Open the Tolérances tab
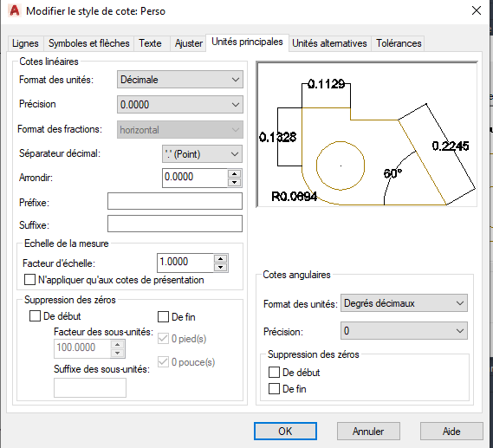The width and height of the screenshot is (493, 448). pyautogui.click(x=399, y=43)
